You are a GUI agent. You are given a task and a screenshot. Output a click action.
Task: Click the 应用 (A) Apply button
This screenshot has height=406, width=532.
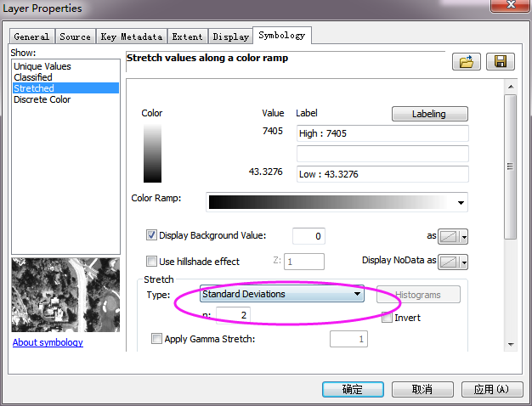491,389
